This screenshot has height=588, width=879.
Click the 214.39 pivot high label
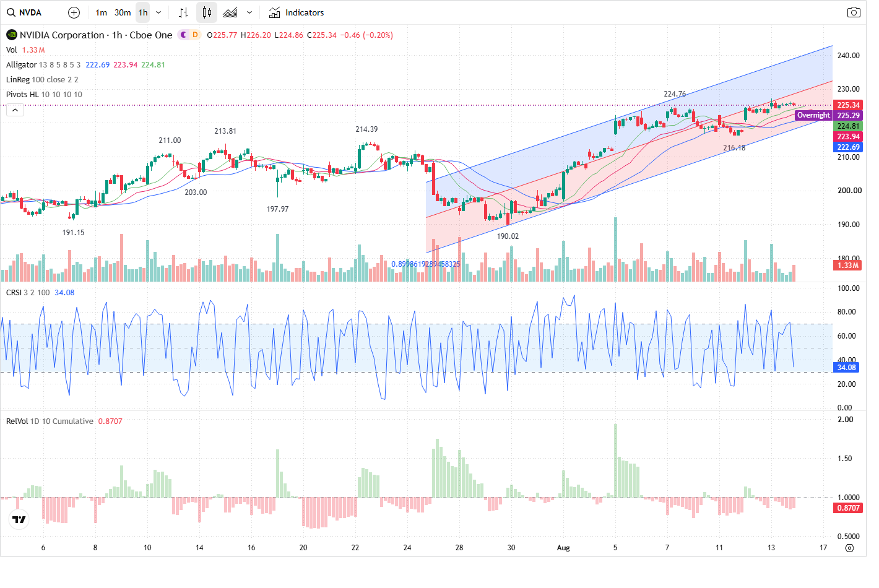point(366,129)
